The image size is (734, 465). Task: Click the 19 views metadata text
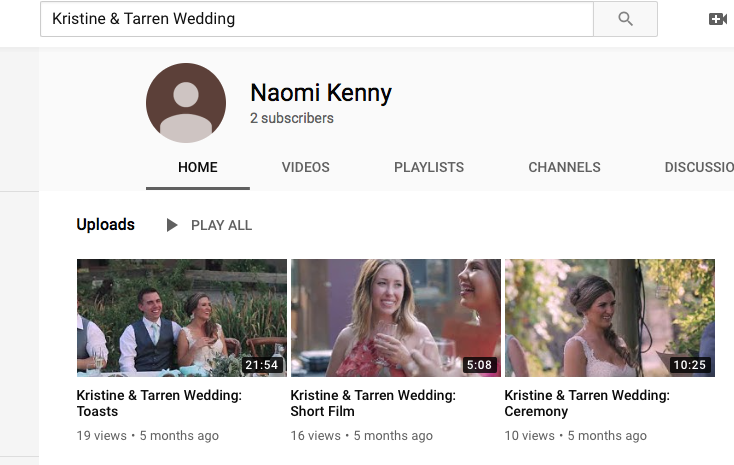pos(102,435)
